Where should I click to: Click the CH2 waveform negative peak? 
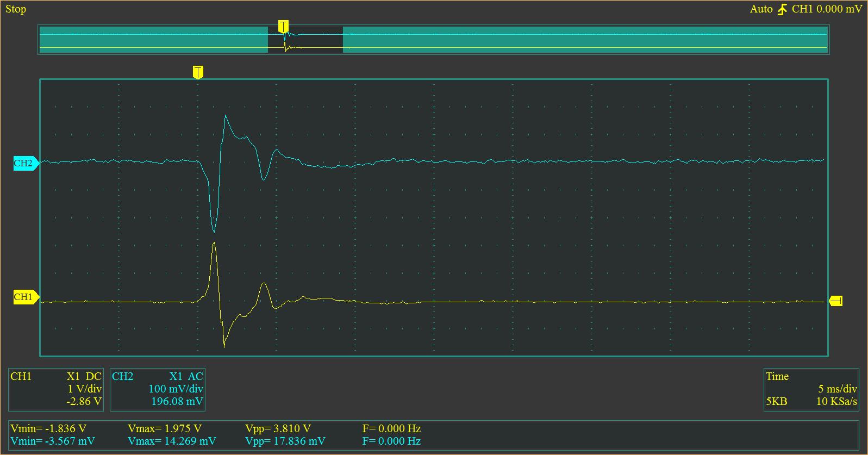tap(214, 232)
